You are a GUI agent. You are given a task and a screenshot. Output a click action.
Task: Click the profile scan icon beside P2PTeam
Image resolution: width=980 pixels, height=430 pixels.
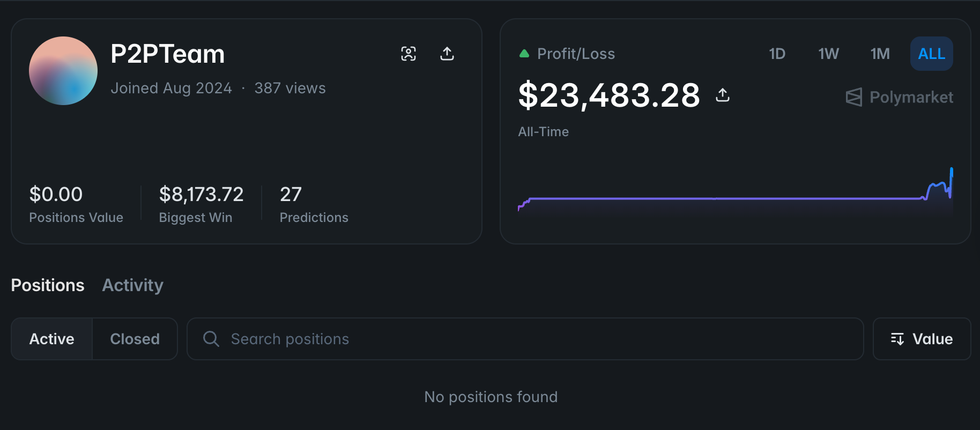coord(409,54)
